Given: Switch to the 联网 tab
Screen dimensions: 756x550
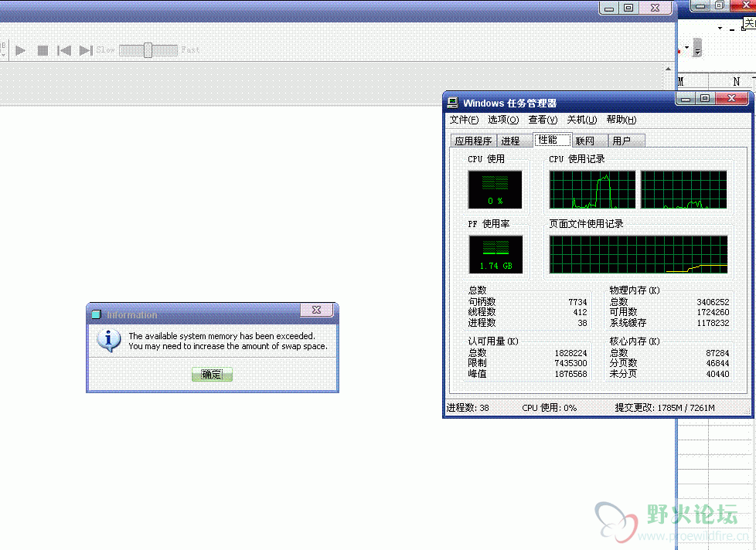Looking at the screenshot, I should 590,141.
